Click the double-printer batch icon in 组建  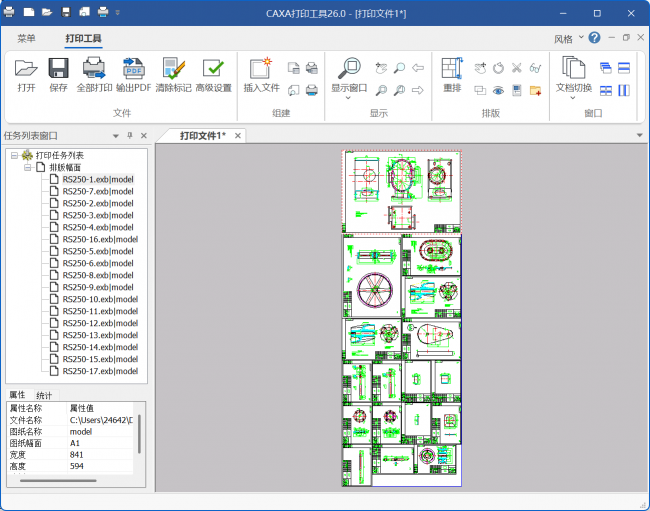click(312, 68)
